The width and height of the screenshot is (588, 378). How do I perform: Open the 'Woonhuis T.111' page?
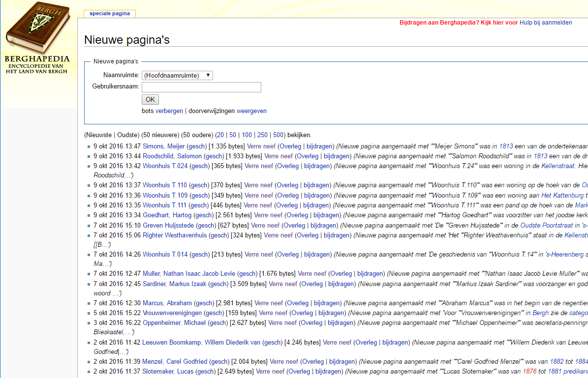click(164, 205)
